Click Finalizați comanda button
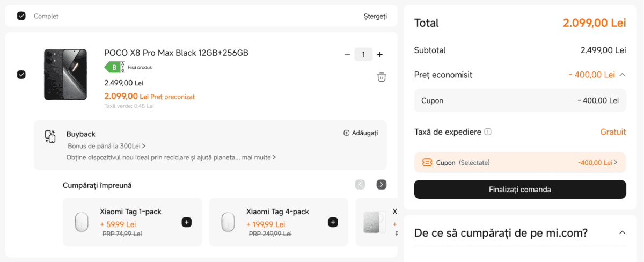This screenshot has width=644, height=262. 519,190
